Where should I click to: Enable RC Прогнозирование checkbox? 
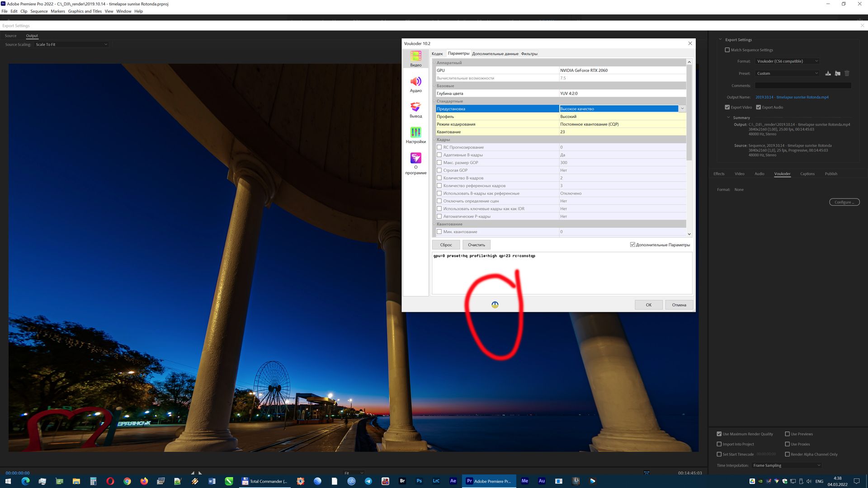click(x=439, y=147)
